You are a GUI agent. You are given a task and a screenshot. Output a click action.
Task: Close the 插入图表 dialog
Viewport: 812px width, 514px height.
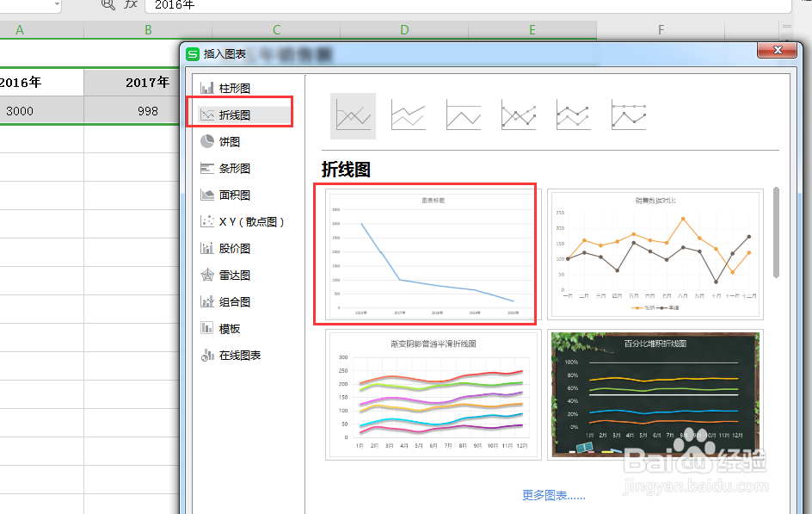coord(777,50)
